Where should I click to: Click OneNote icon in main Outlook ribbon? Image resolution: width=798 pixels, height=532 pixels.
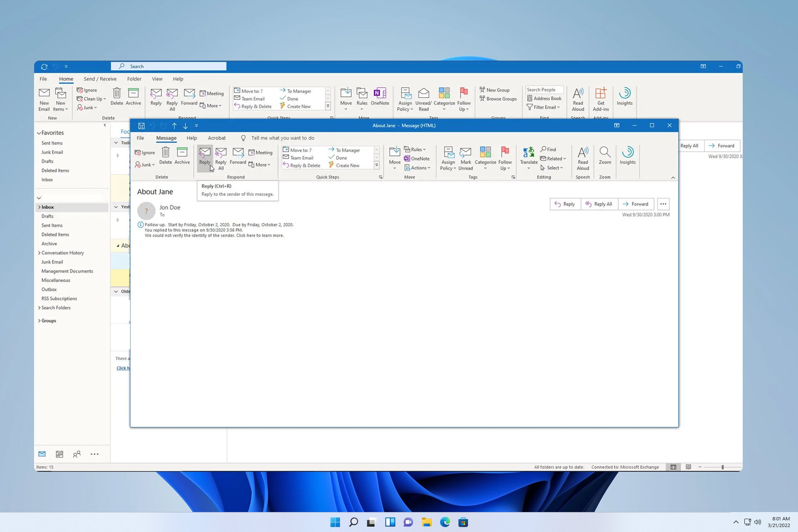(380, 97)
